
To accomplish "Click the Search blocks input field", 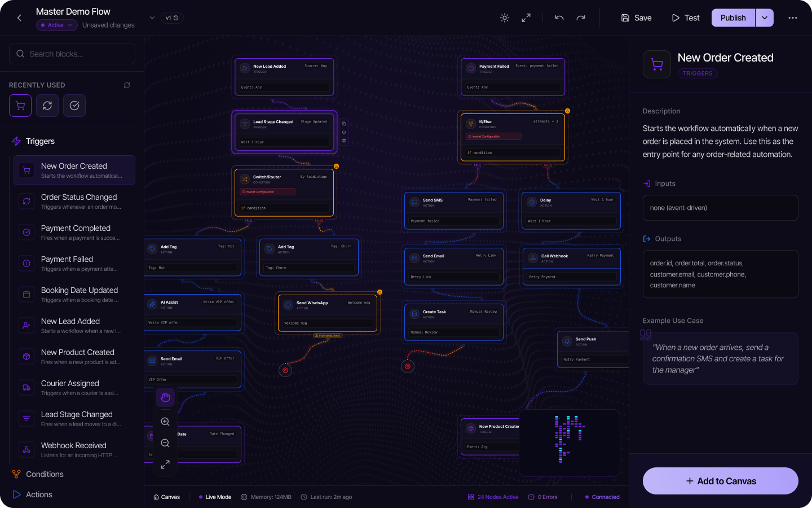I will (x=72, y=54).
